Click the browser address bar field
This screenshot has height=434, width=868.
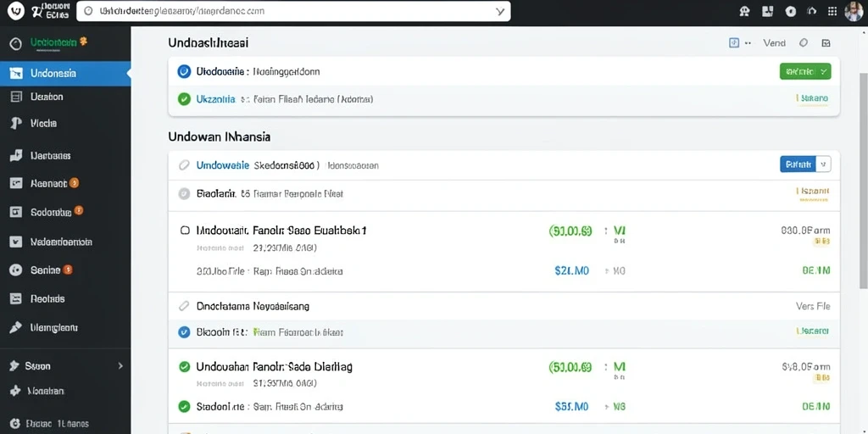pyautogui.click(x=293, y=11)
